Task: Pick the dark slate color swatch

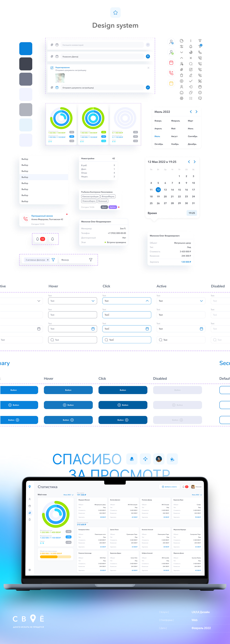Action: tap(26, 64)
